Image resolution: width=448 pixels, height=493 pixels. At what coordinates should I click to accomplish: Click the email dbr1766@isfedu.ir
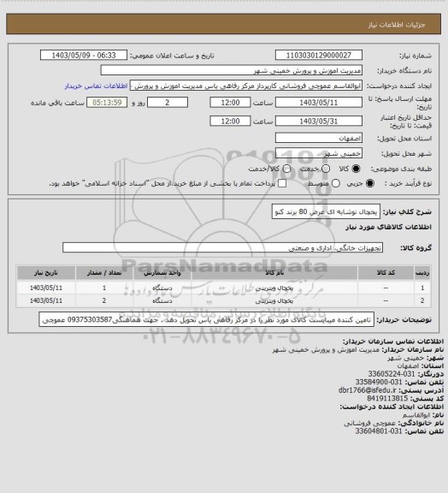(368, 390)
